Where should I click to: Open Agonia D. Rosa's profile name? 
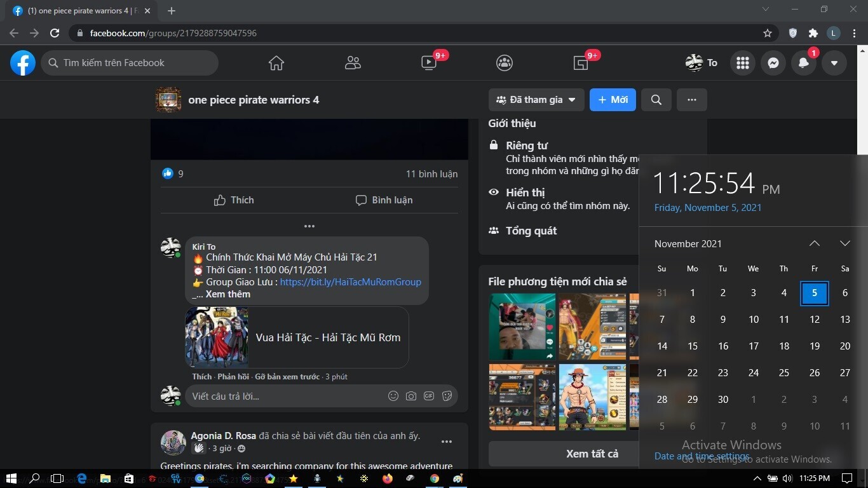[224, 436]
